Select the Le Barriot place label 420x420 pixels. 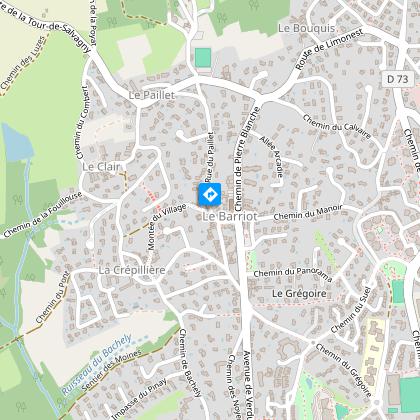pyautogui.click(x=230, y=216)
